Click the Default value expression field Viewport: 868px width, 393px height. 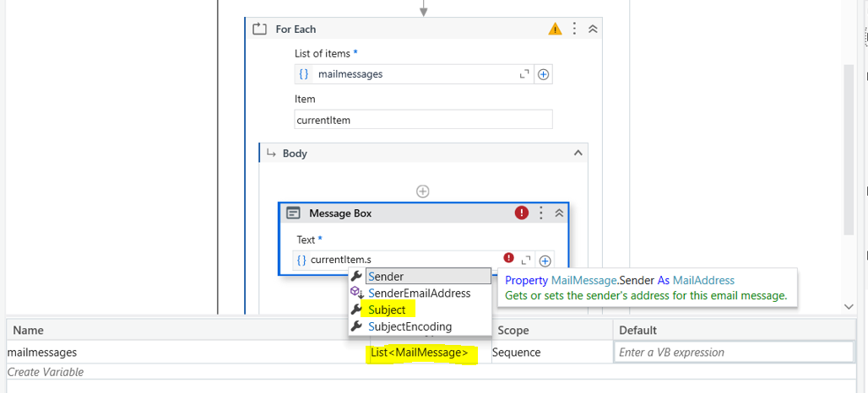(733, 353)
